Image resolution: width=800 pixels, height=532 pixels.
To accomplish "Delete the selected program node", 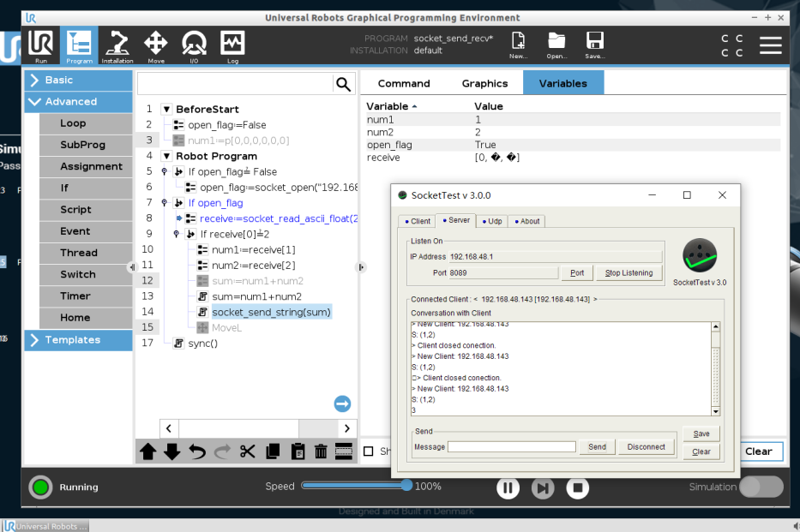I will click(321, 451).
